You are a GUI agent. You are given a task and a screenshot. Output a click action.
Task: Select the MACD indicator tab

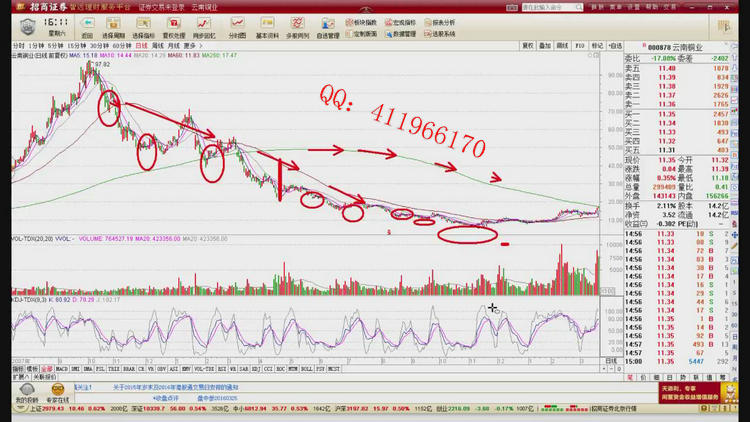(60, 368)
